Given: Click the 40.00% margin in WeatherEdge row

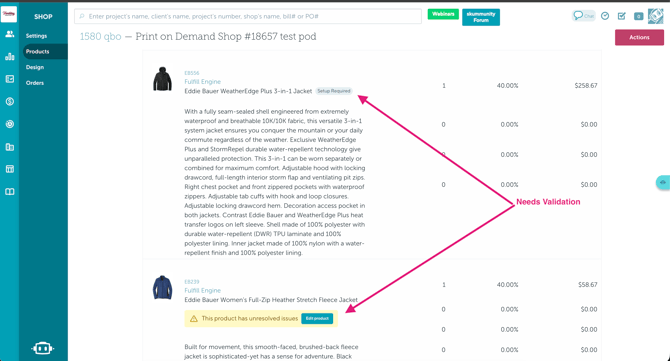Looking at the screenshot, I should (507, 85).
